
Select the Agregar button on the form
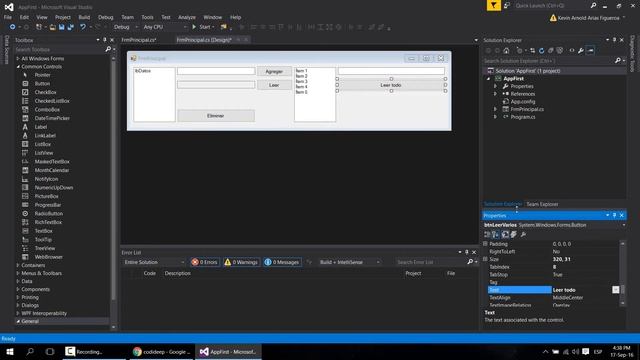pyautogui.click(x=274, y=71)
